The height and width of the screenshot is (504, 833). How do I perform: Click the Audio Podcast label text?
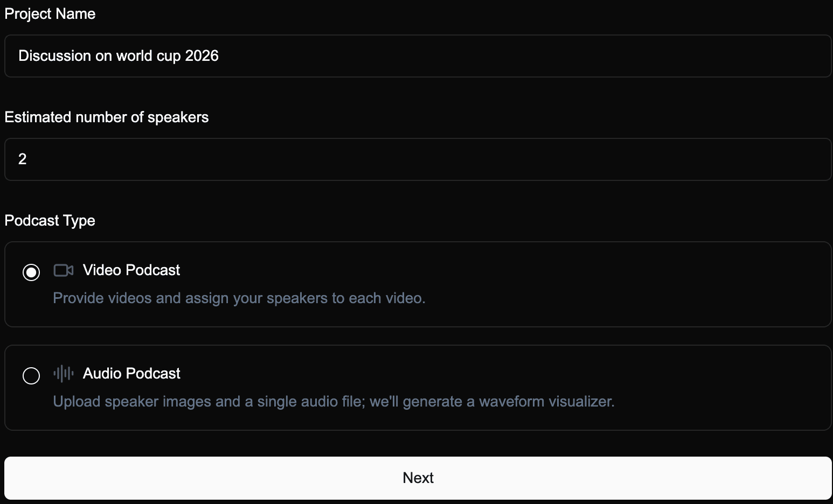pyautogui.click(x=131, y=373)
